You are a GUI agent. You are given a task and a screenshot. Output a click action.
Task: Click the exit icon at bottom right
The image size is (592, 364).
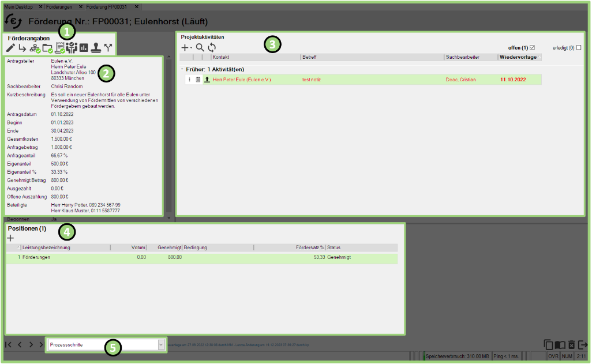583,344
